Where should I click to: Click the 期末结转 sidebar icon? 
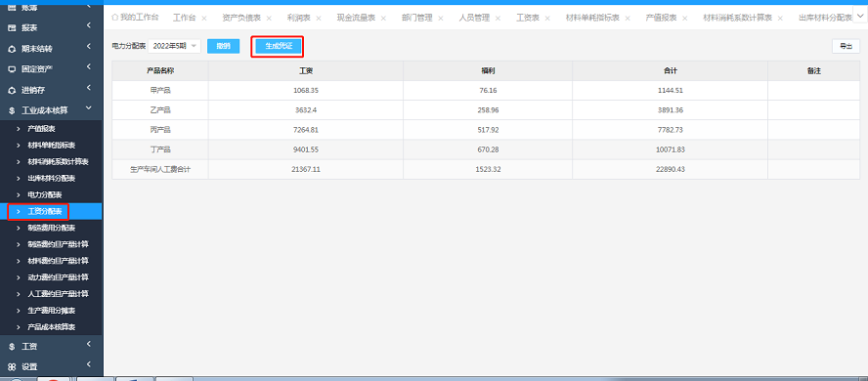point(12,49)
